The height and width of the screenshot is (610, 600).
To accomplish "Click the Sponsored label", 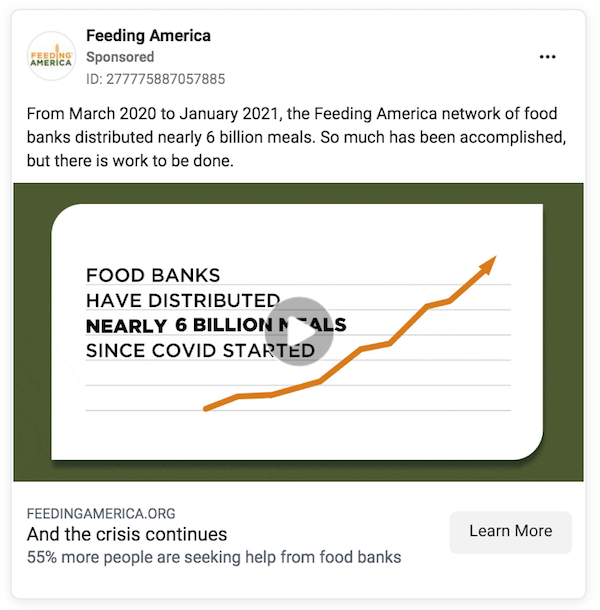I will [120, 57].
